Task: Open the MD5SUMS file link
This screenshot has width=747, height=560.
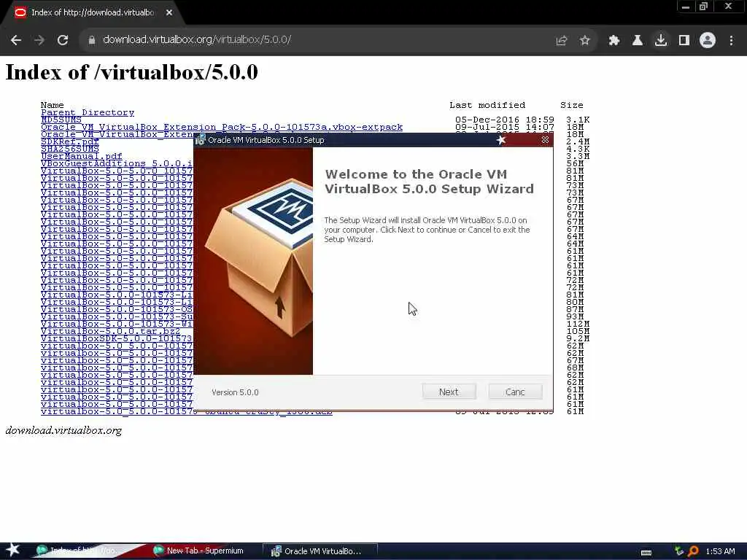Action: click(61, 120)
